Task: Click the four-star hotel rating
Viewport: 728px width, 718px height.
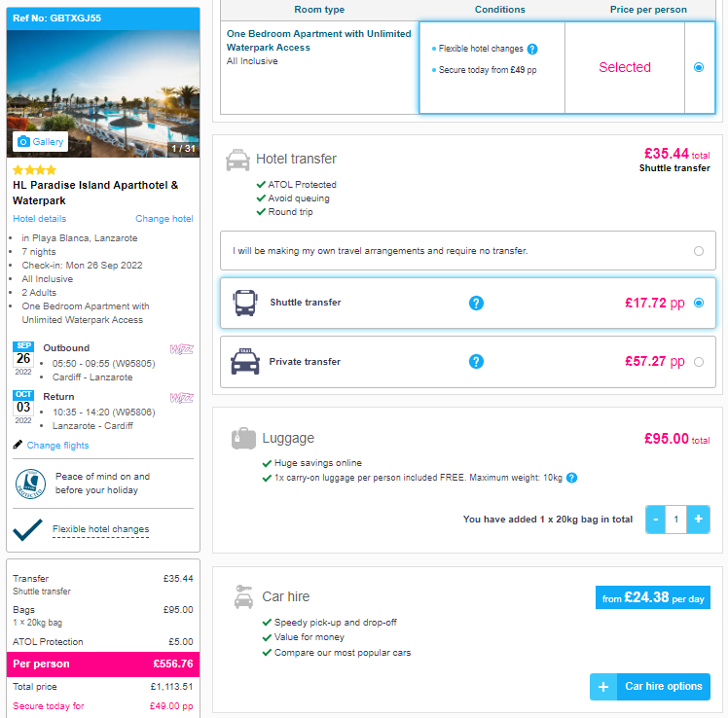Action: click(34, 170)
